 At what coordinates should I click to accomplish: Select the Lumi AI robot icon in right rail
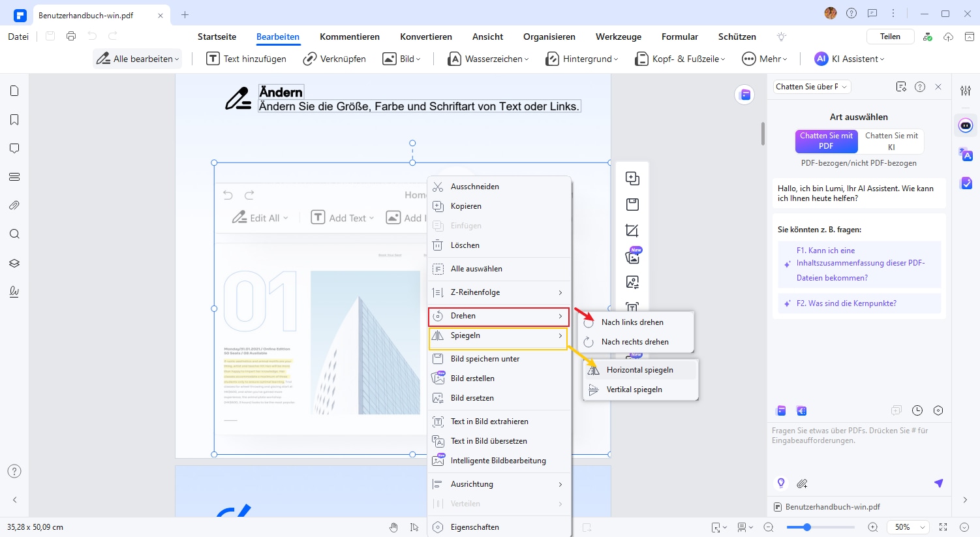[x=966, y=125]
